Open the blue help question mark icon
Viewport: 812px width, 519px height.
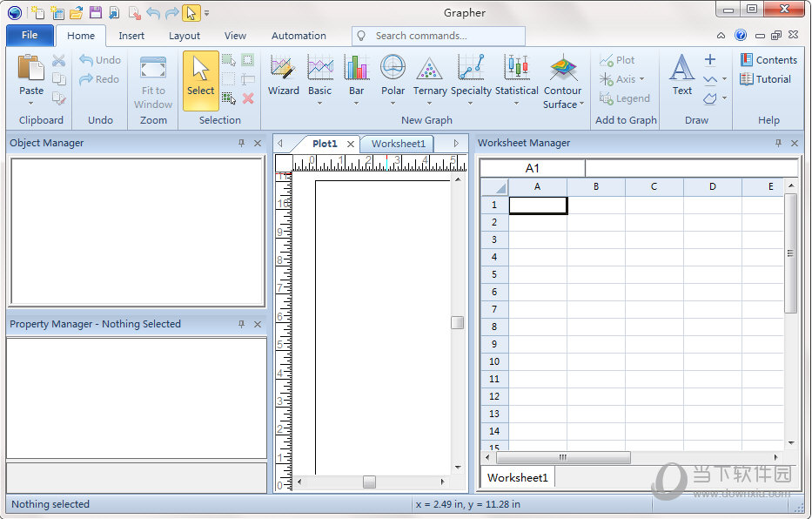[741, 35]
